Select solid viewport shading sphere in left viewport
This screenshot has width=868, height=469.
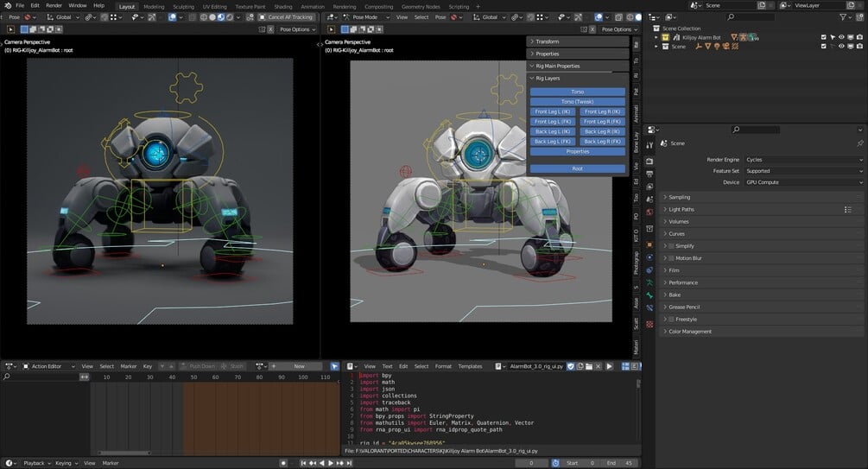[212, 17]
